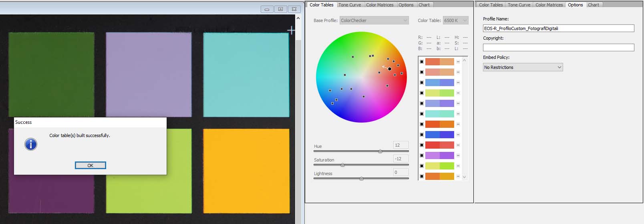644x224 pixels.
Task: Click the scroll-down arrow of the color swatch list
Action: [465, 177]
